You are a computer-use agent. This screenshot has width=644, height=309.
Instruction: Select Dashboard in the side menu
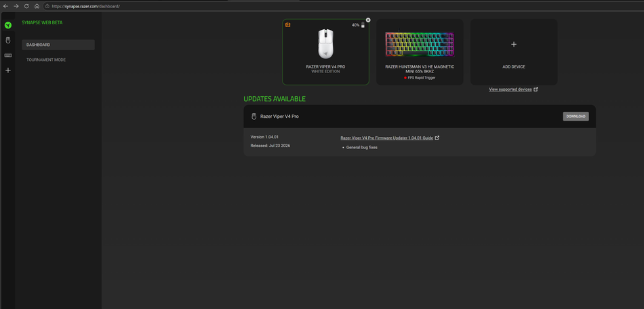point(58,45)
